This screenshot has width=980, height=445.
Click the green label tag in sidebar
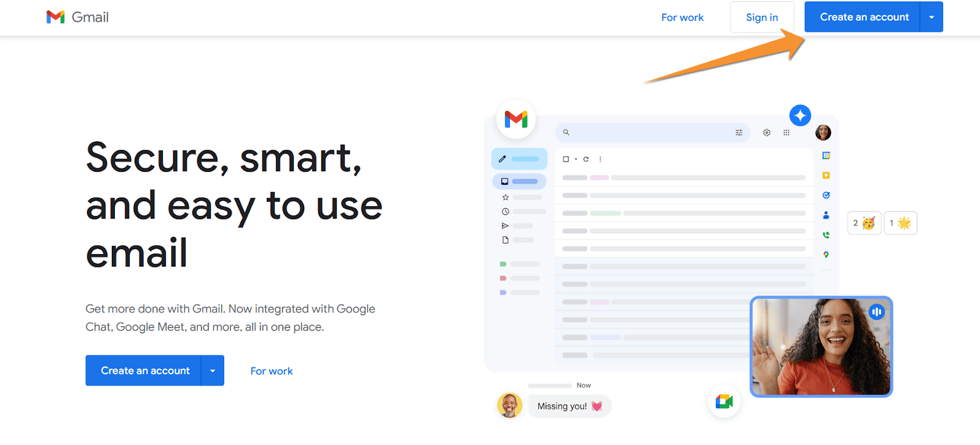[503, 264]
